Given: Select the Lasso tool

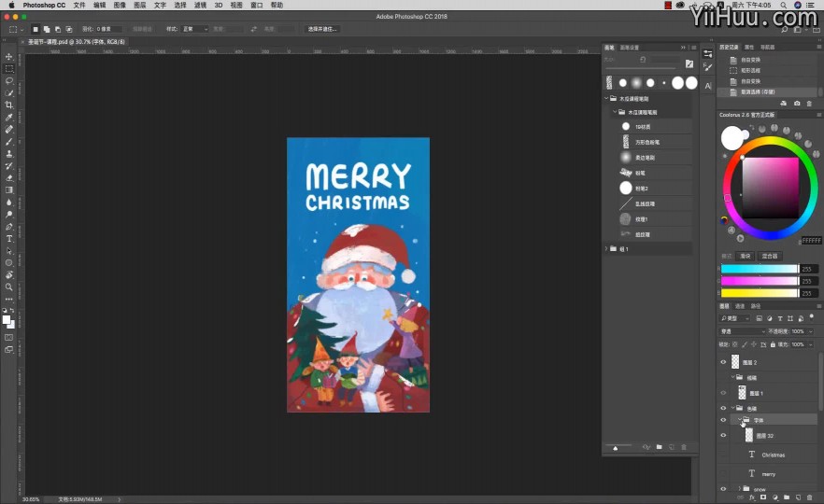Looking at the screenshot, I should (x=9, y=81).
